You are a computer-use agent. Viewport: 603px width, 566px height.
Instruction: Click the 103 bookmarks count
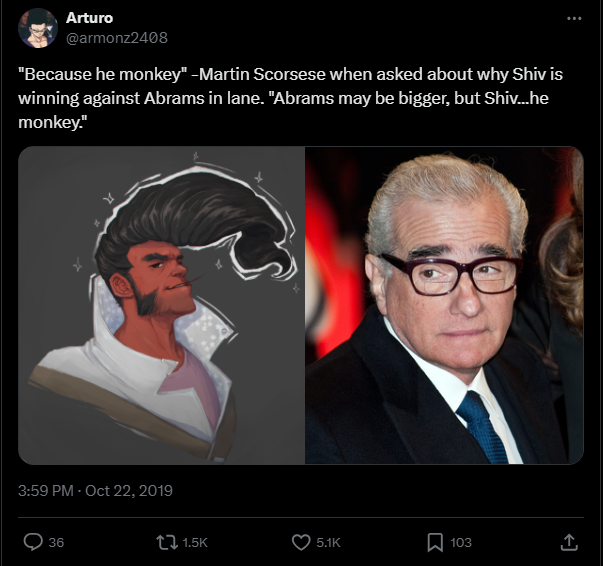(x=461, y=543)
